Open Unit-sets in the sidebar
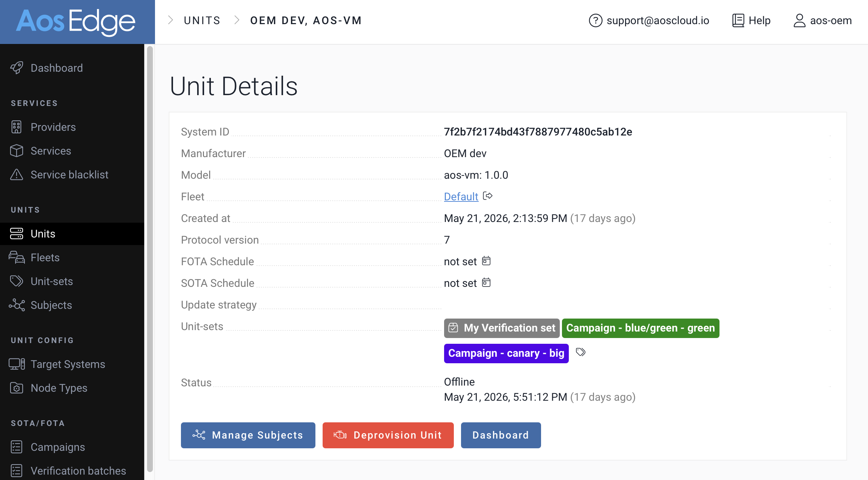The width and height of the screenshot is (868, 480). click(52, 281)
